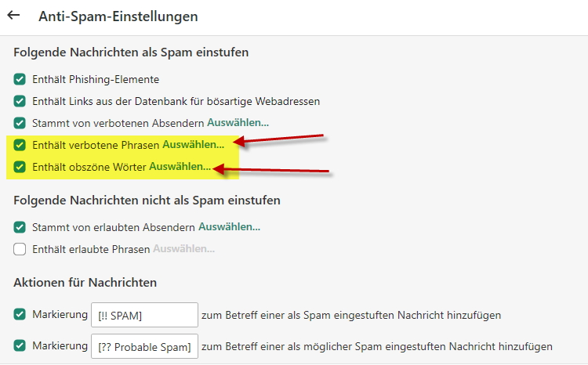Disable 'Enthält verbotene Phrasen' checkbox
The width and height of the screenshot is (588, 365).
pos(20,145)
